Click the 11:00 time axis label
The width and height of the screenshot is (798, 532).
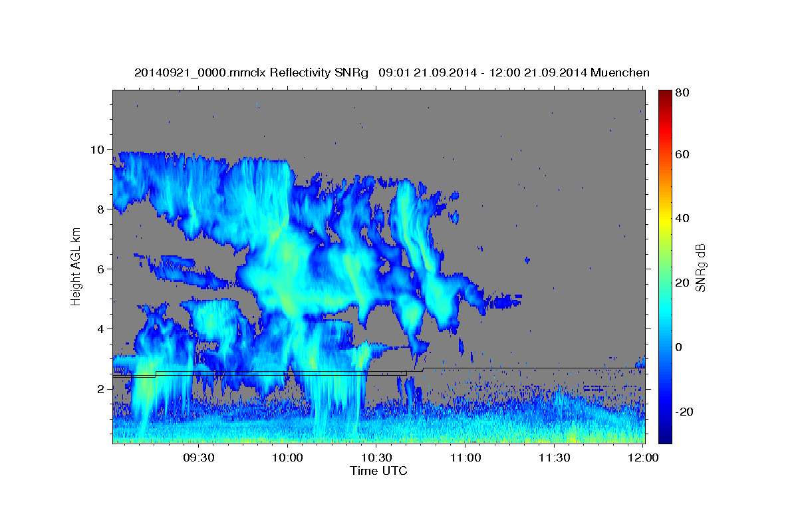[x=465, y=458]
